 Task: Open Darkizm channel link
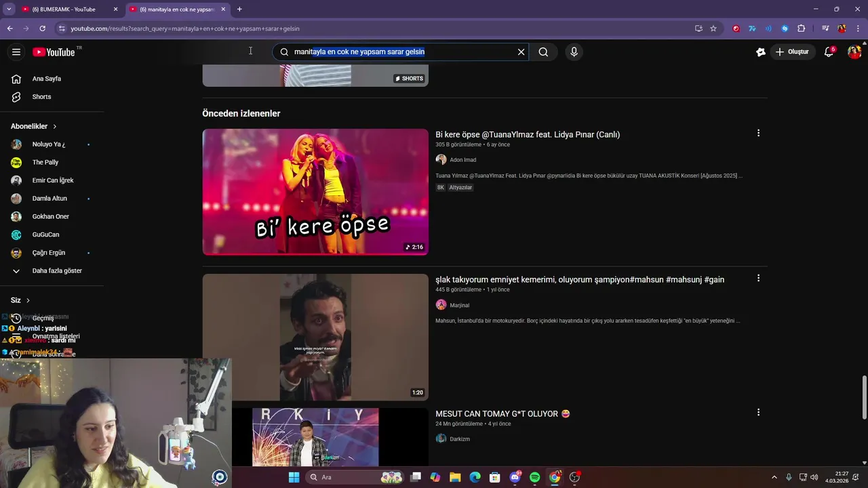pyautogui.click(x=460, y=439)
